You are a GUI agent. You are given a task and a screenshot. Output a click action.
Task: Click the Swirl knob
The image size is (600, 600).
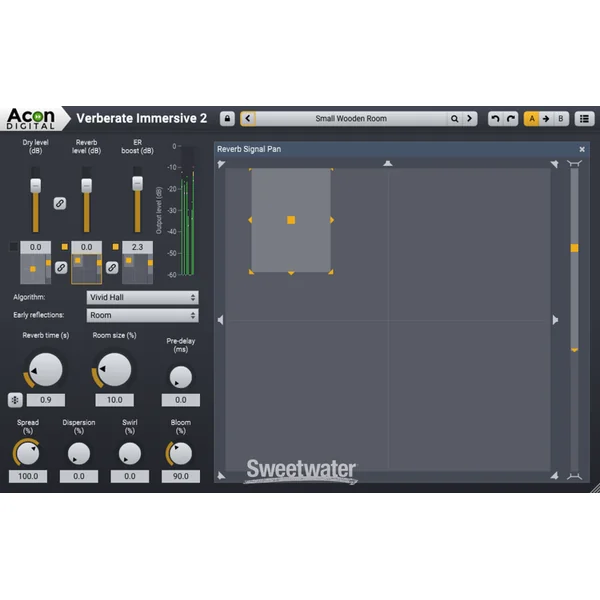tap(130, 454)
